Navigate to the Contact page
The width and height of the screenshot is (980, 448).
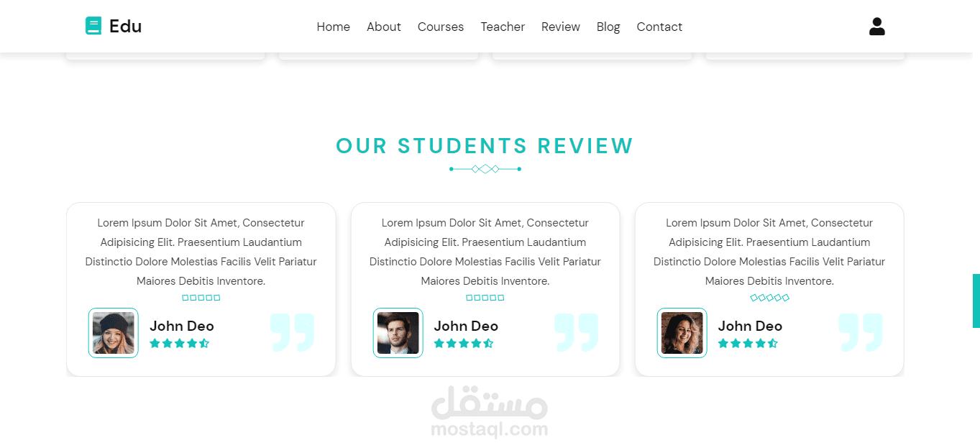coord(659,27)
